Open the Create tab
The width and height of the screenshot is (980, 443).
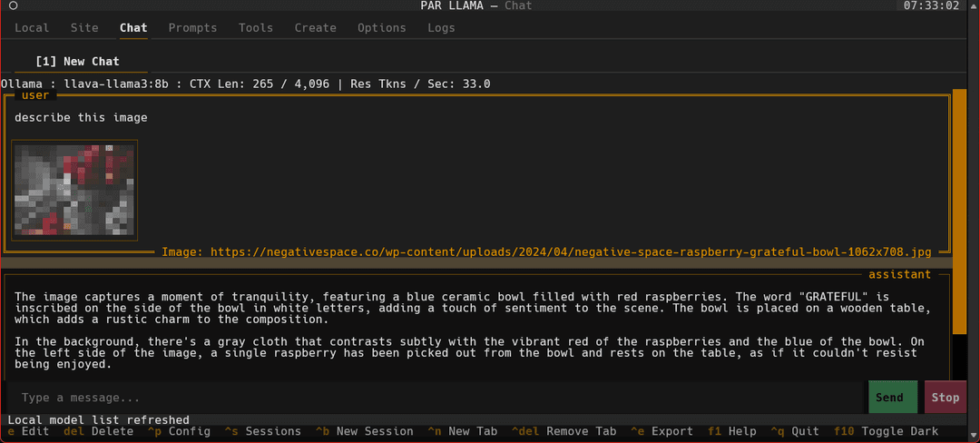click(316, 27)
